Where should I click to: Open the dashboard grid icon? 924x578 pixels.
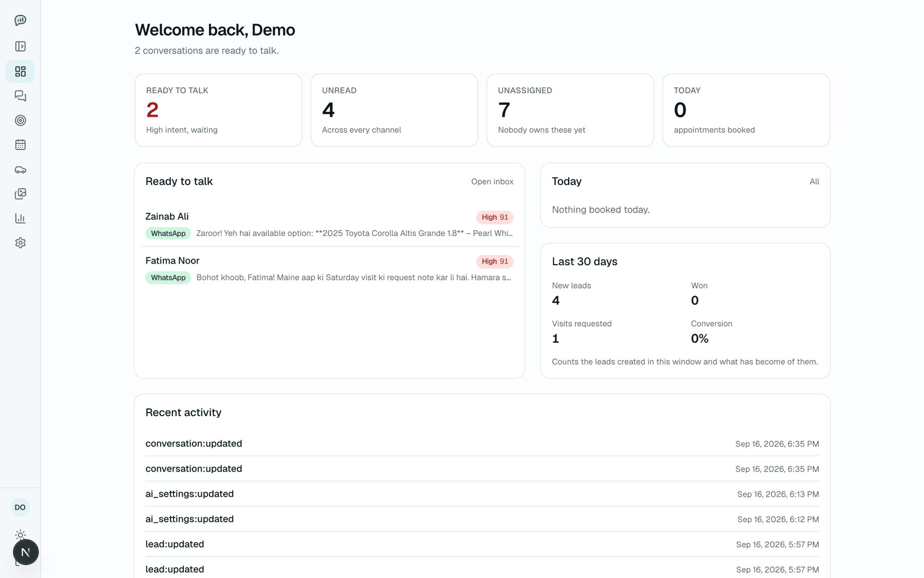20,71
